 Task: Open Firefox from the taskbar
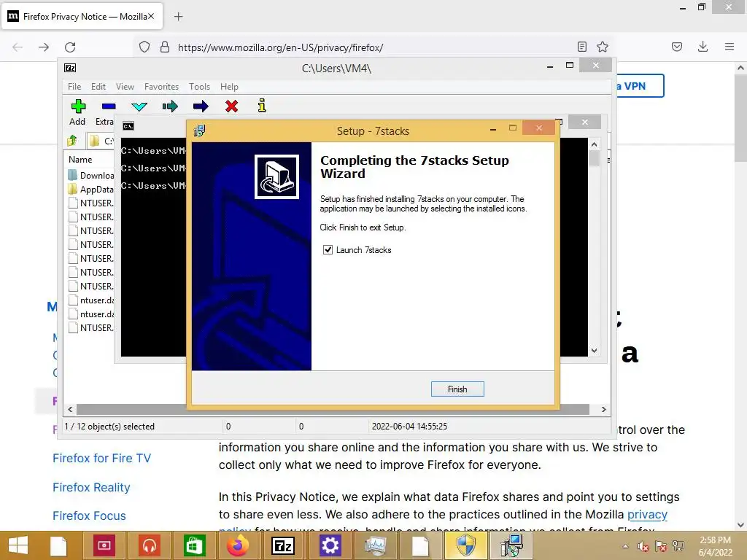(x=238, y=545)
